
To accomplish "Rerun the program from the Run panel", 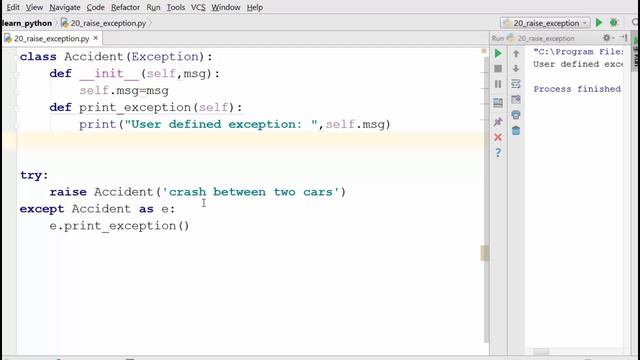I will (x=498, y=53).
